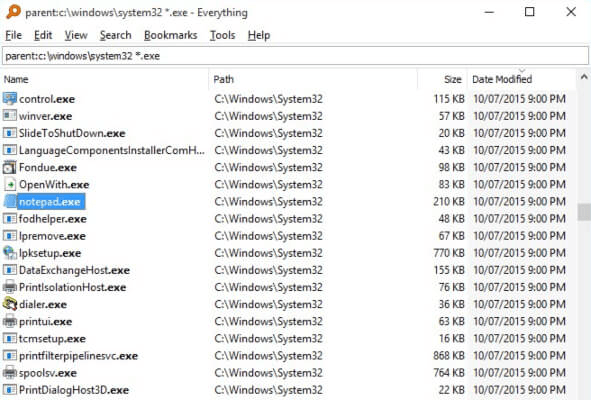Sort results by Size column header
The height and width of the screenshot is (400, 591).
coord(442,79)
